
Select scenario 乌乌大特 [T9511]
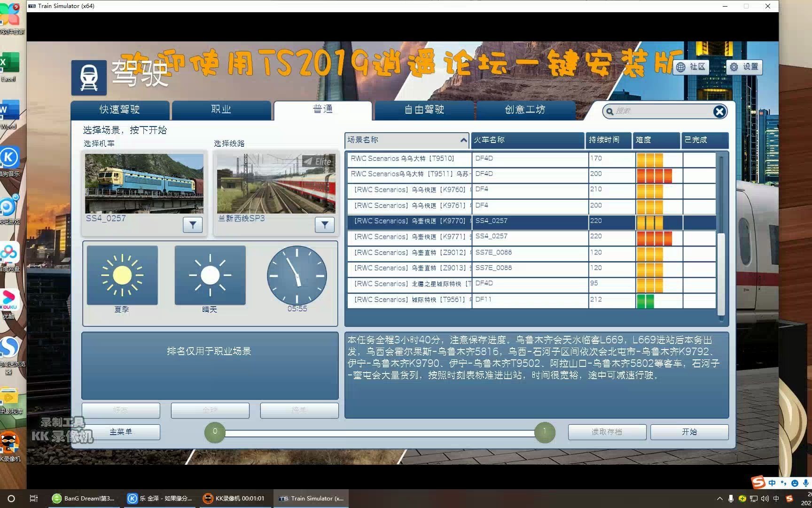531,175
